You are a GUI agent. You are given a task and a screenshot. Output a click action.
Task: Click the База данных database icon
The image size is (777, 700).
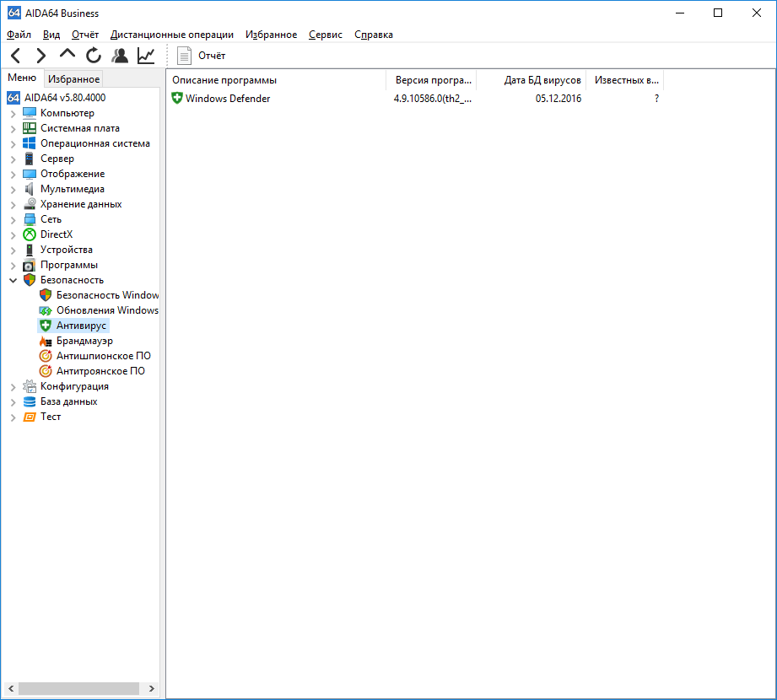point(30,401)
